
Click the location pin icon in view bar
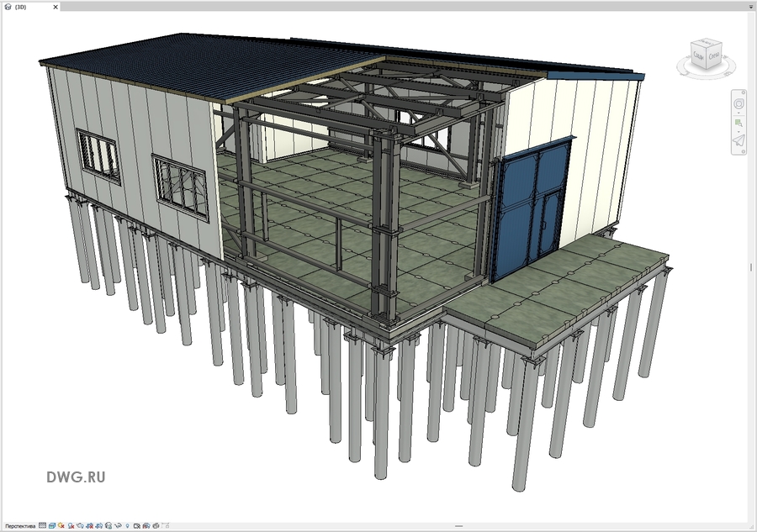[x=127, y=526]
